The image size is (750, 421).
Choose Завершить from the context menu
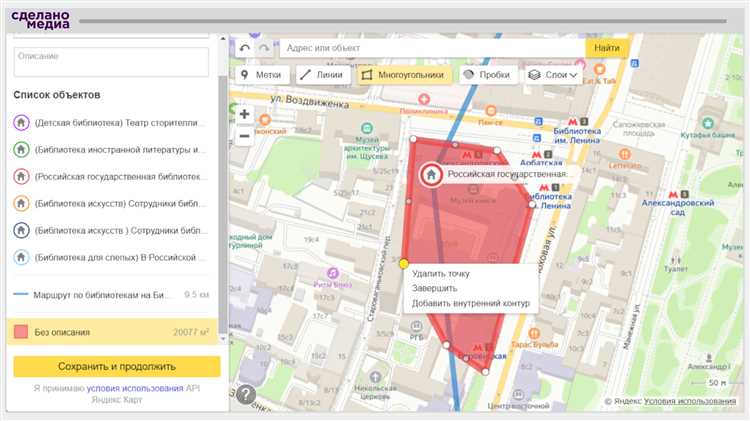(x=434, y=288)
